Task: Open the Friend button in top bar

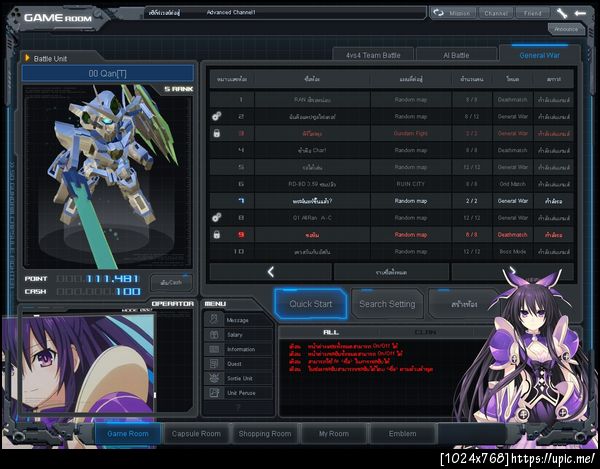Action: click(x=533, y=13)
